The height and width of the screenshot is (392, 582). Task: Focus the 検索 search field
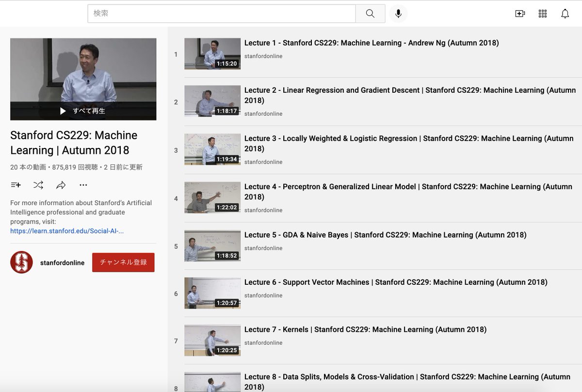(222, 14)
